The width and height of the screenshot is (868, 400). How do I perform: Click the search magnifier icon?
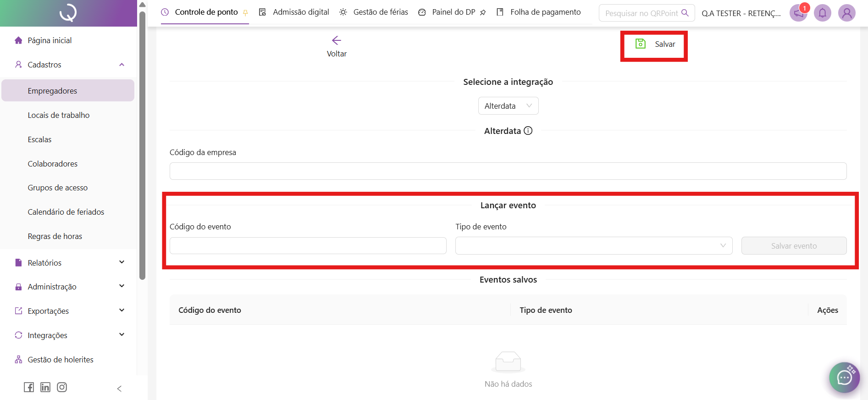[685, 13]
